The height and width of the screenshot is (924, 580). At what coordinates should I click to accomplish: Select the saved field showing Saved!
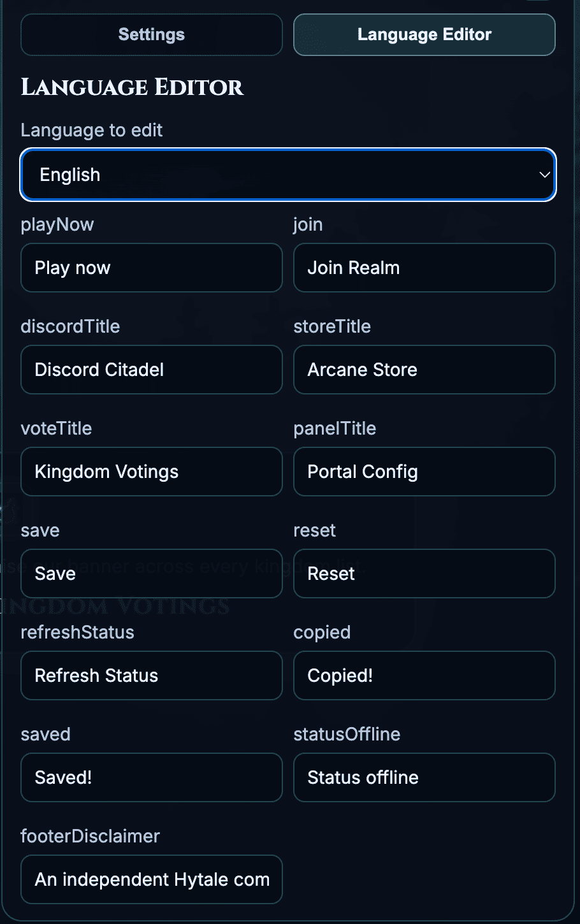[152, 778]
